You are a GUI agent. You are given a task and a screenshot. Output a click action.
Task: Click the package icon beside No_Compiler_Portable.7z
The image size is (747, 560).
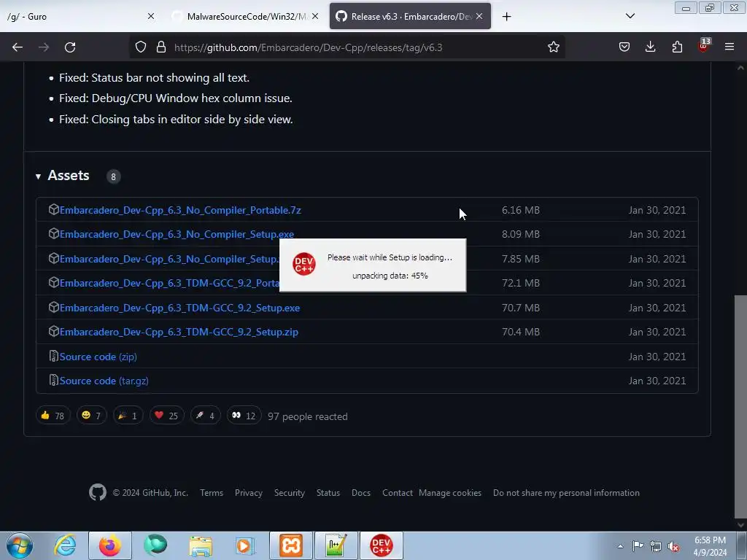click(x=54, y=209)
